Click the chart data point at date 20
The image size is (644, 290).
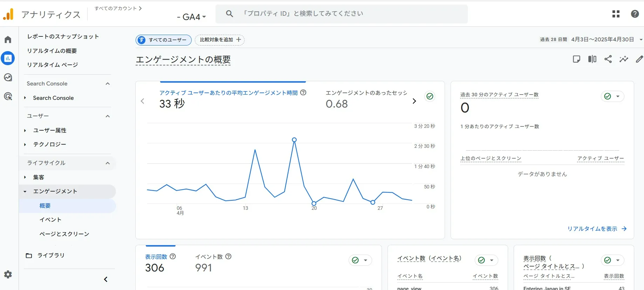tap(314, 203)
